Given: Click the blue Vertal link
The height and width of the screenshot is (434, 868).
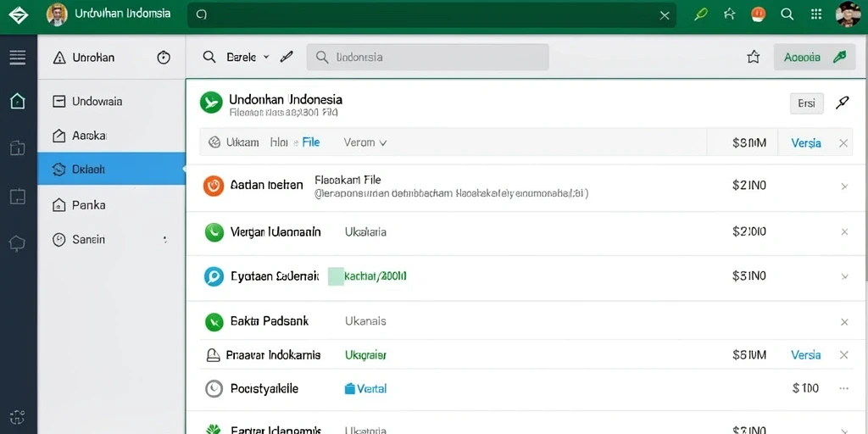Looking at the screenshot, I should 365,389.
